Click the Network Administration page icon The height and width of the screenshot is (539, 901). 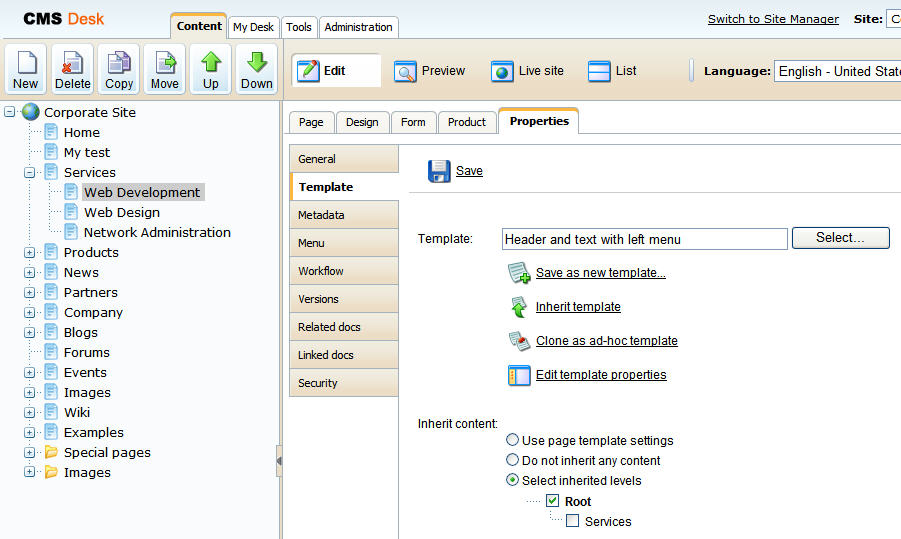[x=71, y=232]
